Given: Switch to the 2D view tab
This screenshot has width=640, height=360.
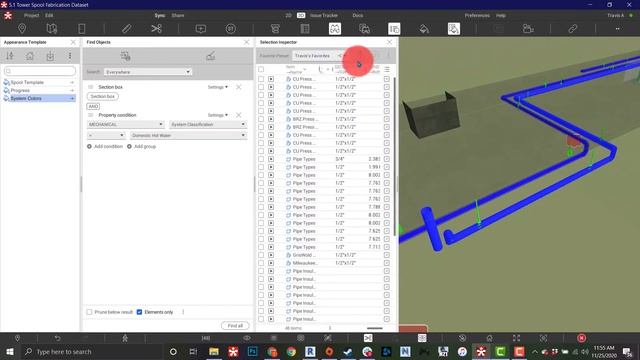Looking at the screenshot, I should (x=288, y=16).
